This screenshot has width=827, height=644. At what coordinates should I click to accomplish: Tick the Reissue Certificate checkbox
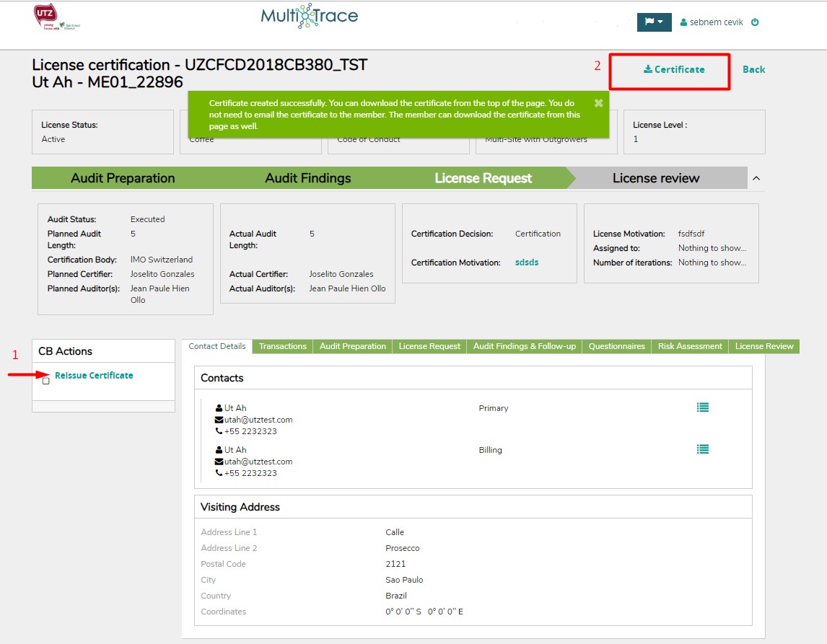[x=46, y=381]
